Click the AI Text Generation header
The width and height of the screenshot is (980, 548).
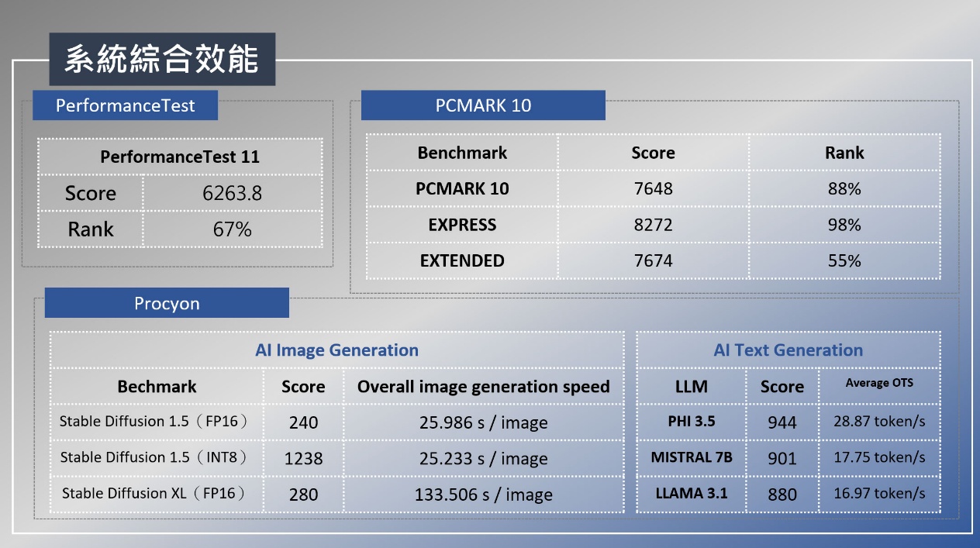pyautogui.click(x=787, y=350)
